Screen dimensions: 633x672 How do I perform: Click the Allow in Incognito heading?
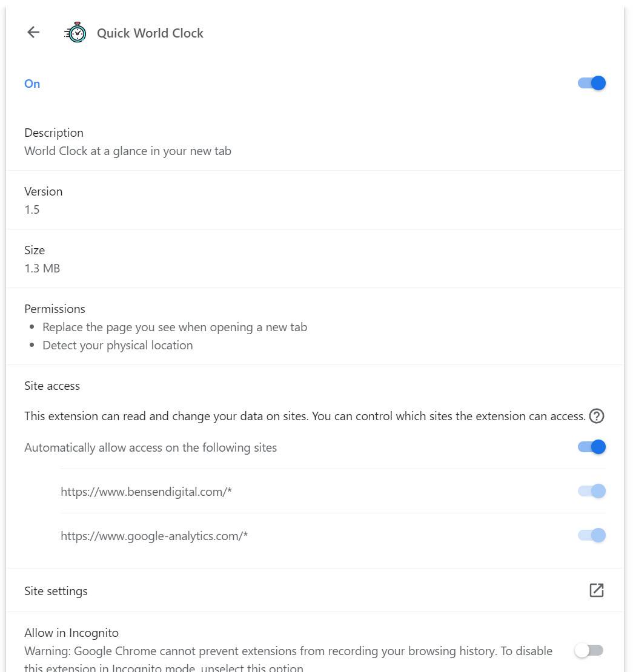point(71,633)
